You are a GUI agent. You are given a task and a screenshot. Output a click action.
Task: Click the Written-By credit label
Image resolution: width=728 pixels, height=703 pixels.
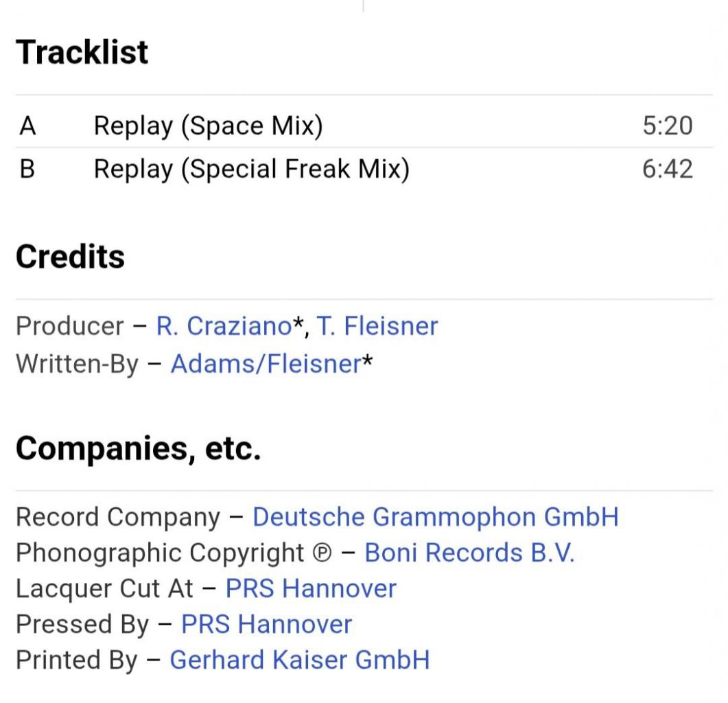77,363
